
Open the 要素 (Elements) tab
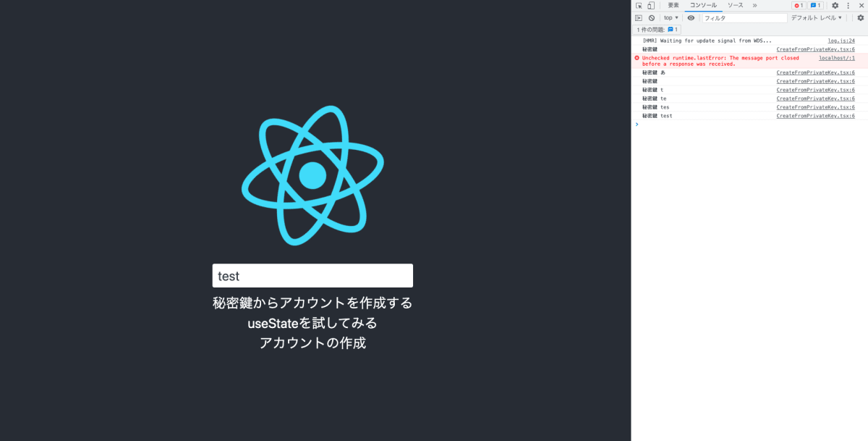[x=673, y=5]
